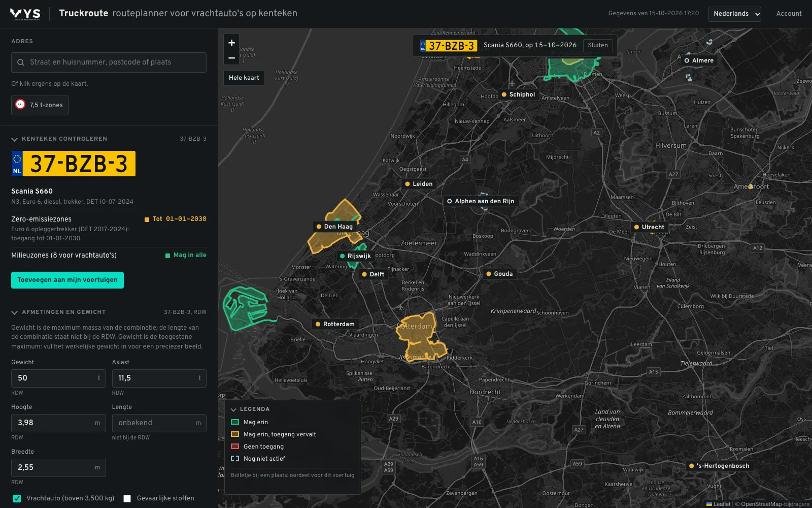812x508 pixels.
Task: Enable the Gevaarlijke stoffen checkbox
Action: click(127, 498)
